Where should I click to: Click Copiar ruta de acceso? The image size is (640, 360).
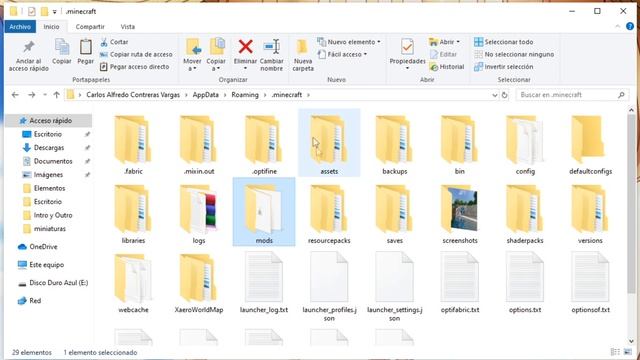136,54
